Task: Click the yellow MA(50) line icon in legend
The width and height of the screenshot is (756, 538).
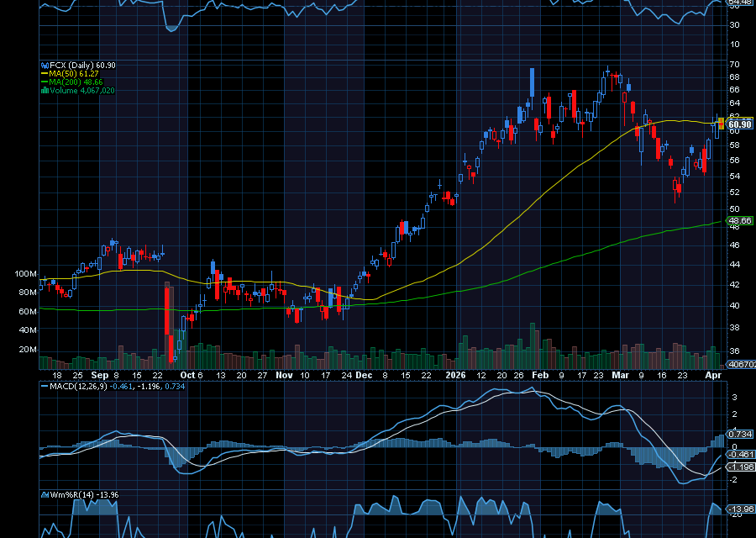Action: (45, 73)
